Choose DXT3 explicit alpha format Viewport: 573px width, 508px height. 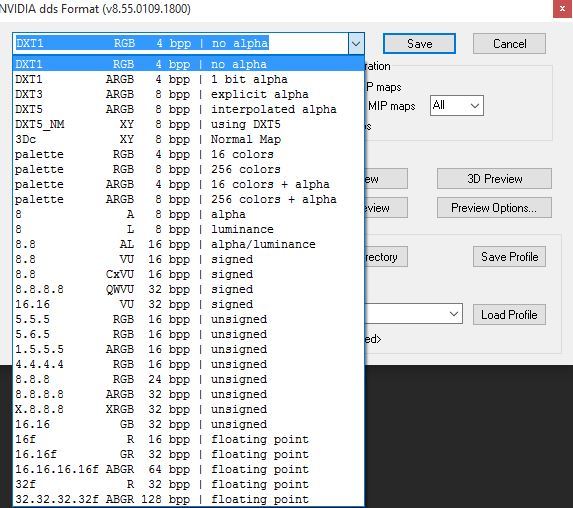pyautogui.click(x=189, y=94)
